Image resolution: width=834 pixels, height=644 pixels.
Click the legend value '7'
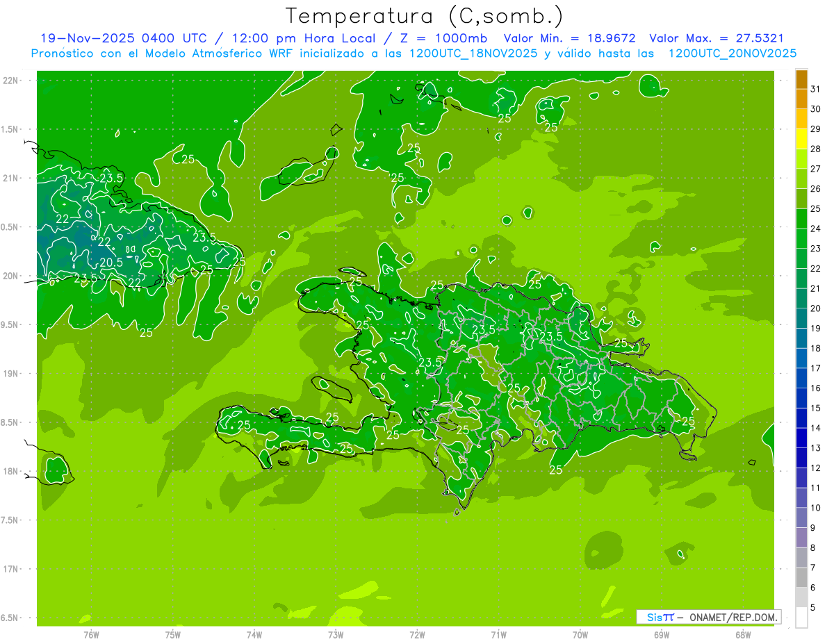click(812, 567)
